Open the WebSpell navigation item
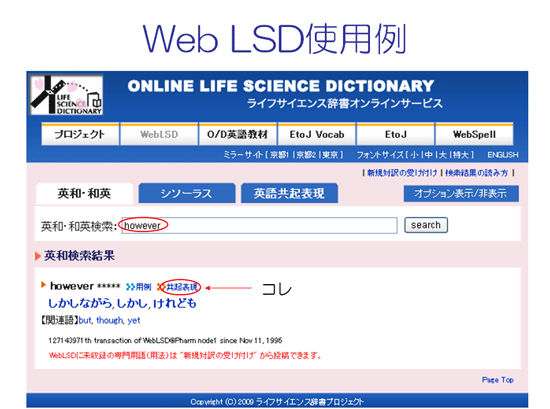 click(x=474, y=134)
